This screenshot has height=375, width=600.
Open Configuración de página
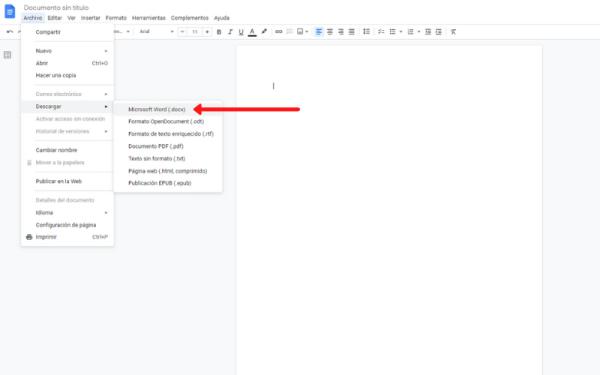[67, 225]
